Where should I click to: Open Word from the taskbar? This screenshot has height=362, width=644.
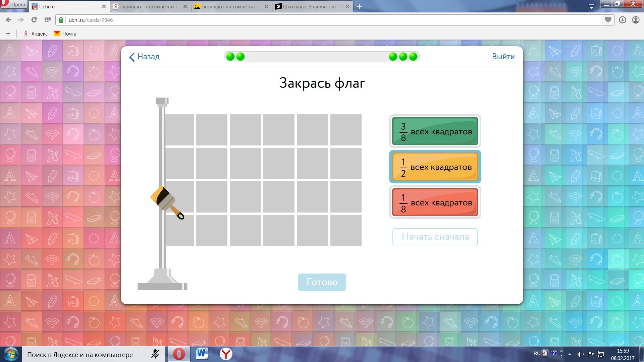click(x=202, y=354)
